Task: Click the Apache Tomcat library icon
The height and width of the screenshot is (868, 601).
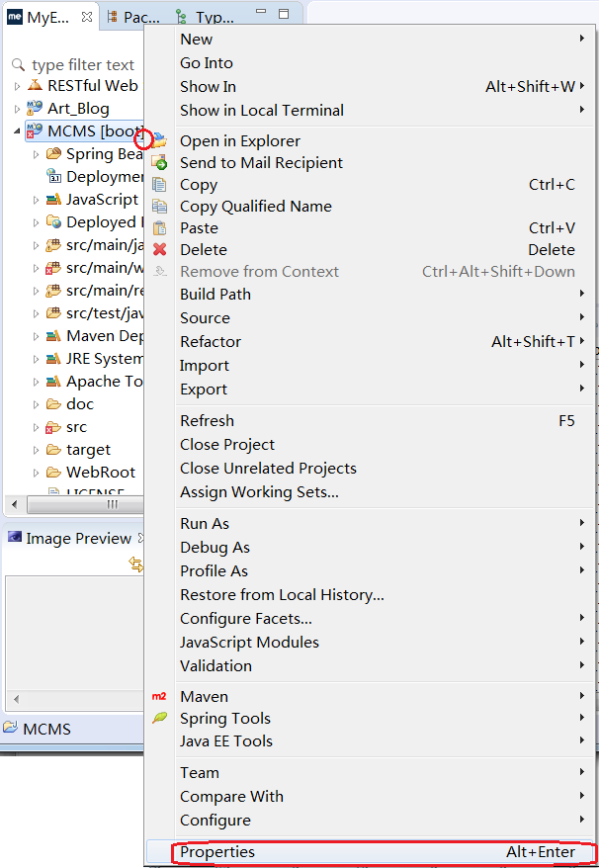Action: coord(53,382)
